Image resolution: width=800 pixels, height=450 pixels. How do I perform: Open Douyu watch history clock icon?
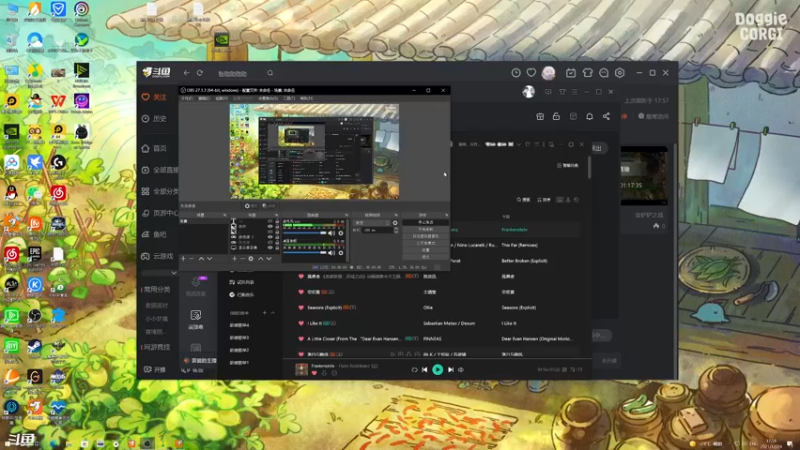(x=516, y=73)
